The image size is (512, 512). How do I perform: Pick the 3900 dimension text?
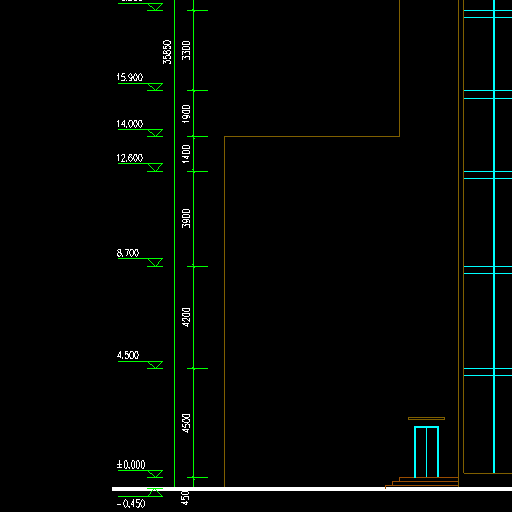[x=186, y=218]
